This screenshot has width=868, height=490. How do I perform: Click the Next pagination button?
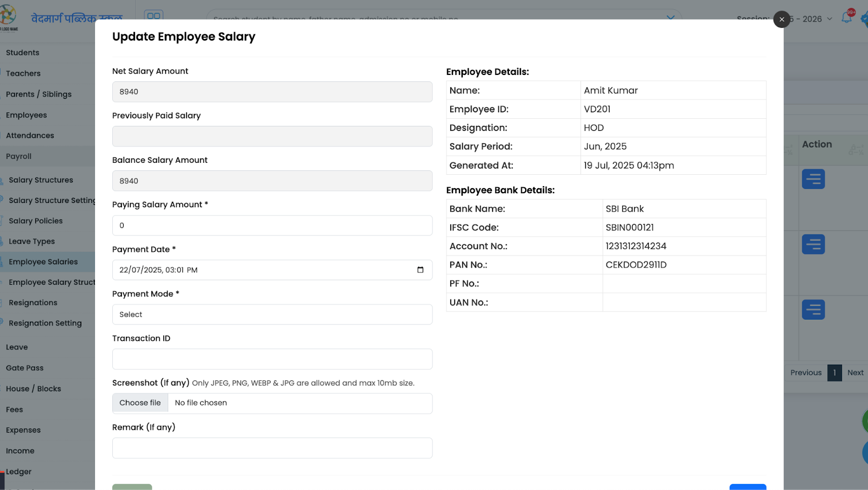coord(854,372)
